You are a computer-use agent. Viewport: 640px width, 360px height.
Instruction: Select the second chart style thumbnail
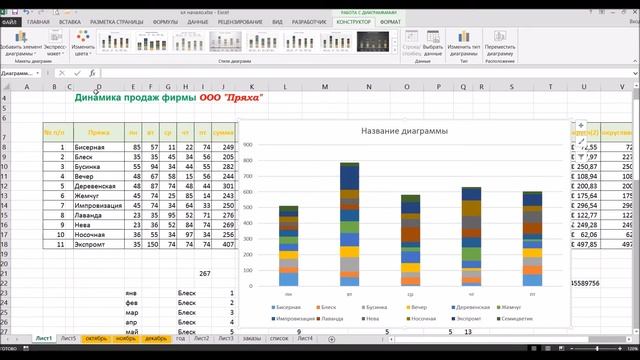(x=151, y=42)
